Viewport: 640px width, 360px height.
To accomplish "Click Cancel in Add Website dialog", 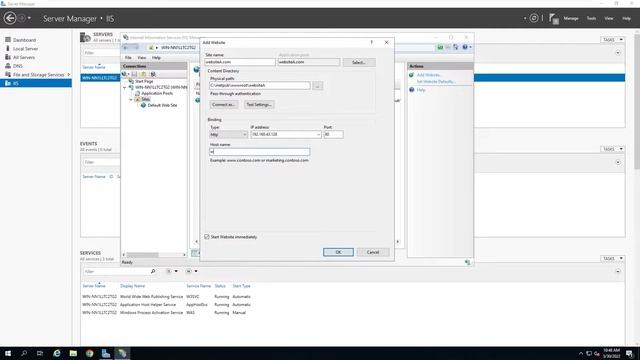I will [x=373, y=252].
